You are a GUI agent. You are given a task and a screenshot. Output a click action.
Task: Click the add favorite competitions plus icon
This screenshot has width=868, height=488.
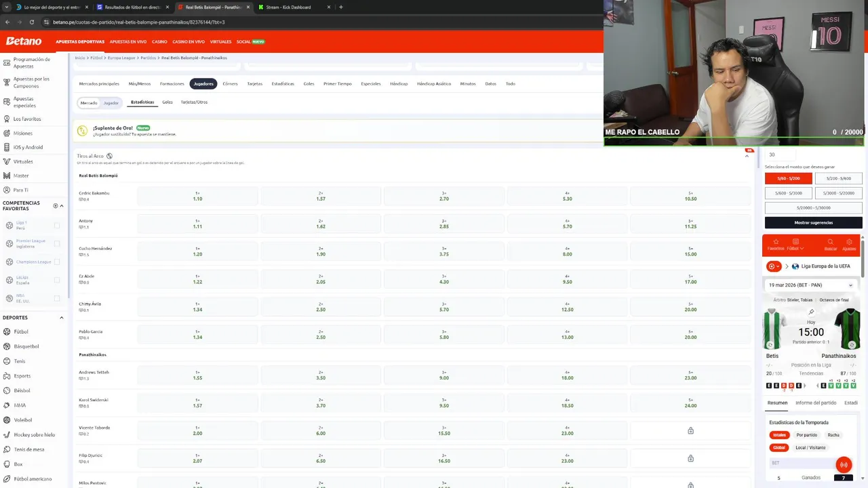tap(56, 205)
